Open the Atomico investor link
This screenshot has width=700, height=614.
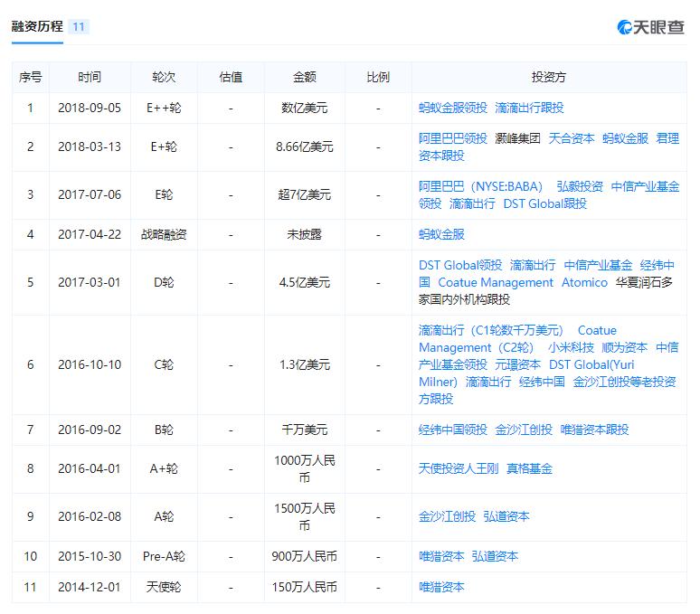[584, 283]
